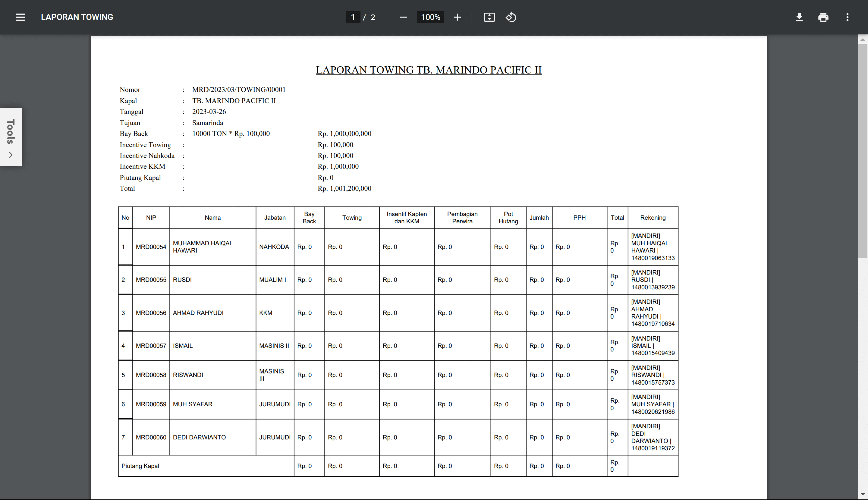Click the report heading TB. MARINDO PACIFIC II
Image resolution: width=868 pixels, height=500 pixels.
coord(429,70)
